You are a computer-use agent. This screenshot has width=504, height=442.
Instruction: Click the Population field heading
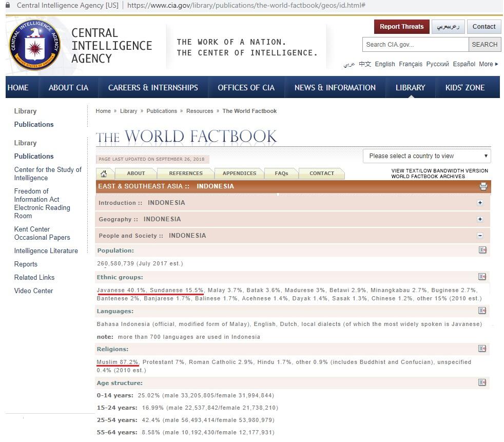[x=115, y=251]
